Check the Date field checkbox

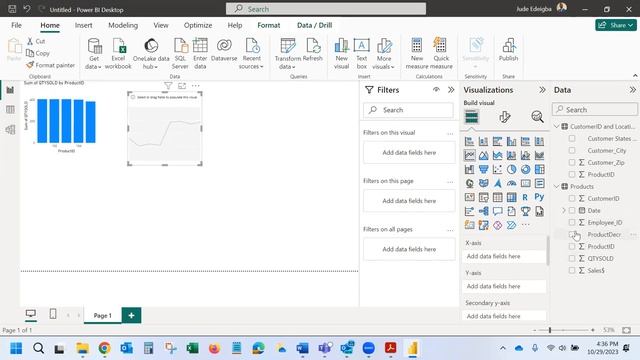click(x=572, y=210)
